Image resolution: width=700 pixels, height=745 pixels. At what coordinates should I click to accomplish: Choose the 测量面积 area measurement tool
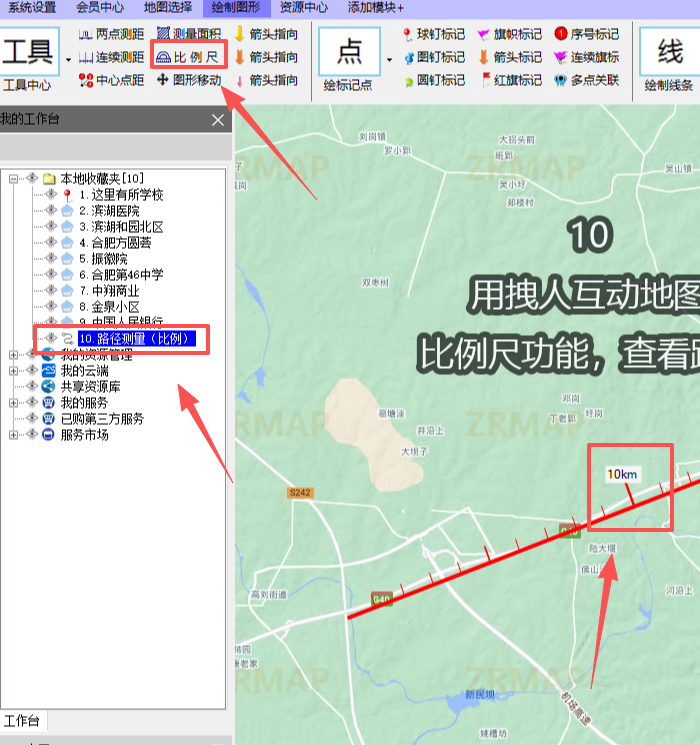click(188, 34)
